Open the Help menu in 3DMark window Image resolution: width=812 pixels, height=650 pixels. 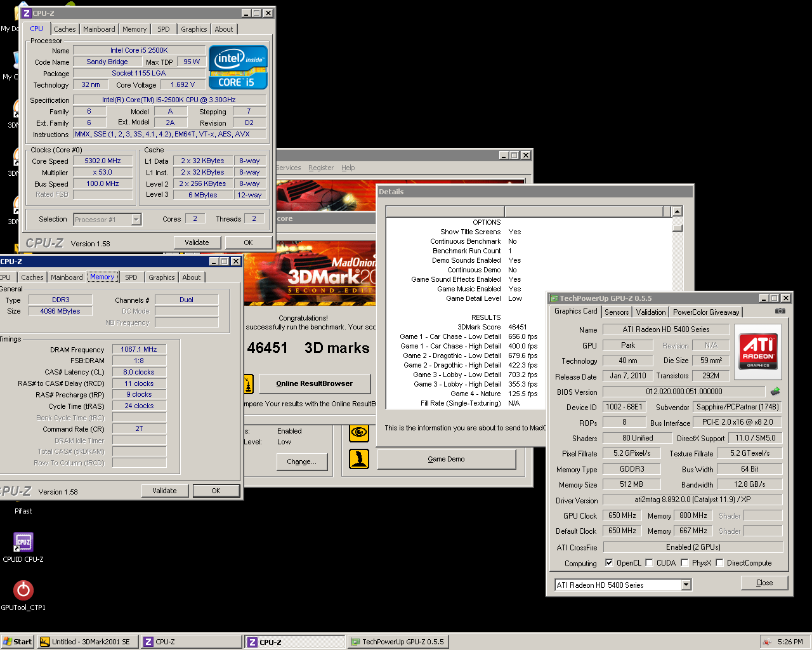tap(348, 168)
